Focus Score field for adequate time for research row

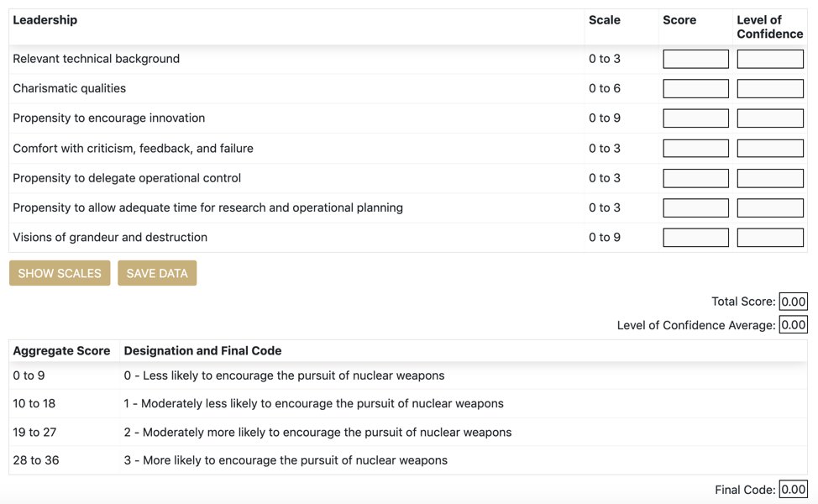point(695,207)
